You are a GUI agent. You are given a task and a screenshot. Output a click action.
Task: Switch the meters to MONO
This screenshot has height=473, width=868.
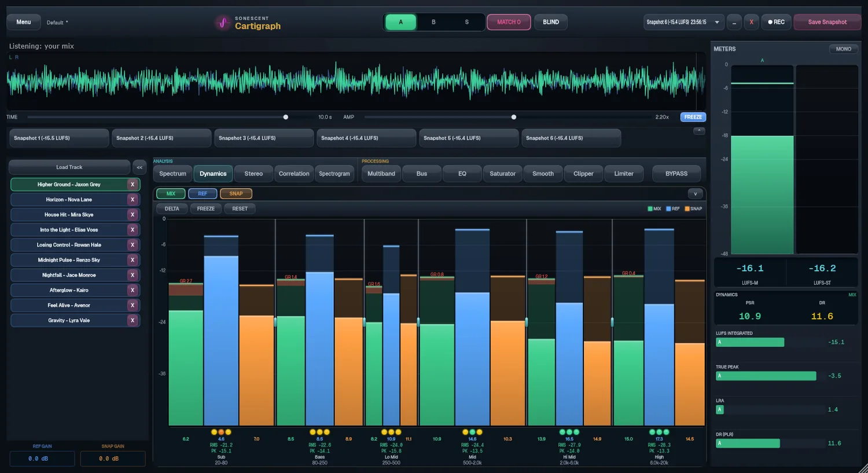(843, 49)
